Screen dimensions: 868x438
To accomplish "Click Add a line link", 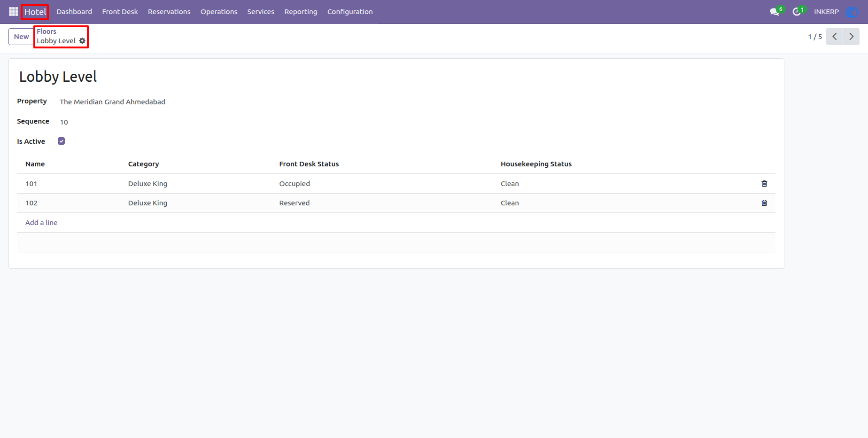I will click(41, 223).
